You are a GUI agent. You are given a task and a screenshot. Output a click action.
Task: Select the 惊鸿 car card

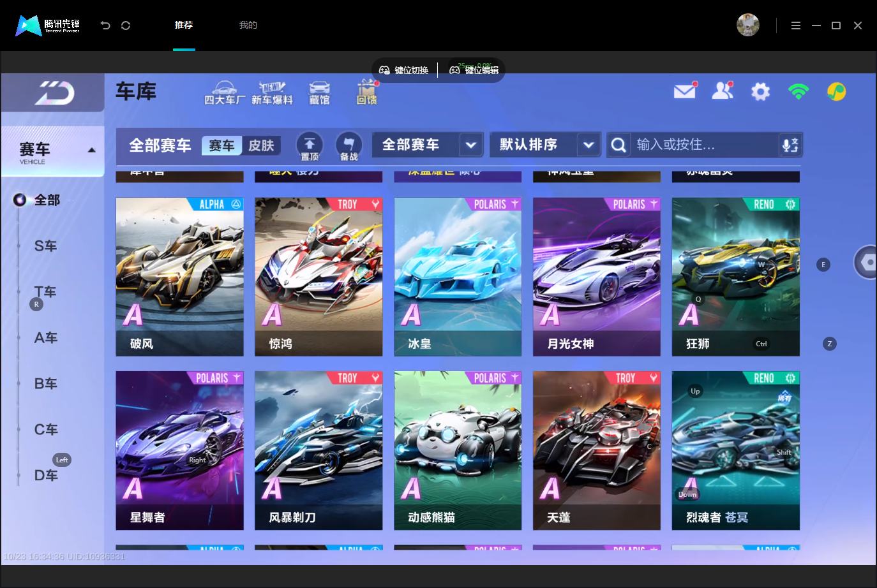(319, 277)
